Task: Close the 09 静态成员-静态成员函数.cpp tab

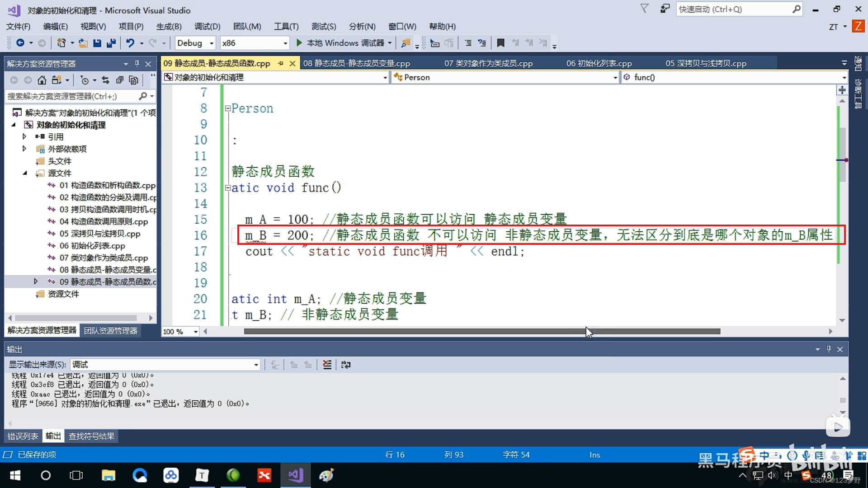Action: (x=292, y=63)
